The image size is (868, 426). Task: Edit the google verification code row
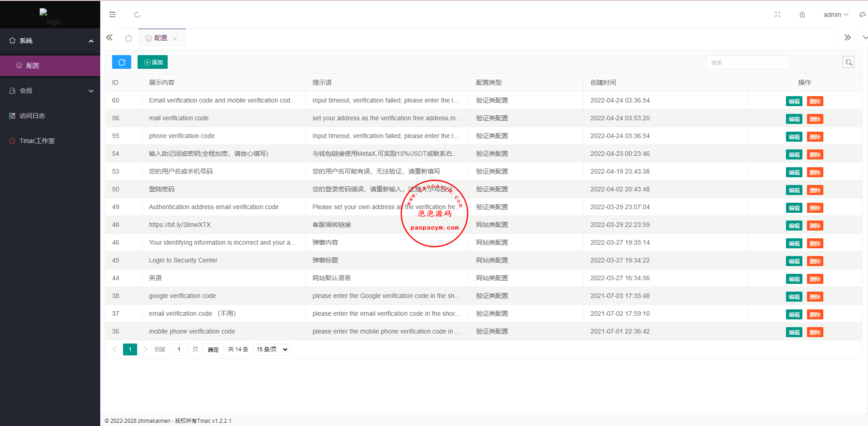coord(794,297)
